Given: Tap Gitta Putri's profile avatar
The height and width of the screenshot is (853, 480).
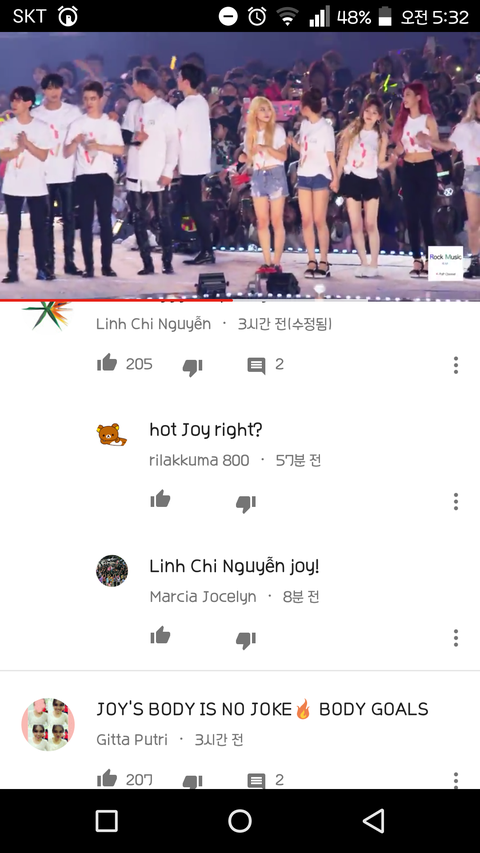Looking at the screenshot, I should [48, 725].
